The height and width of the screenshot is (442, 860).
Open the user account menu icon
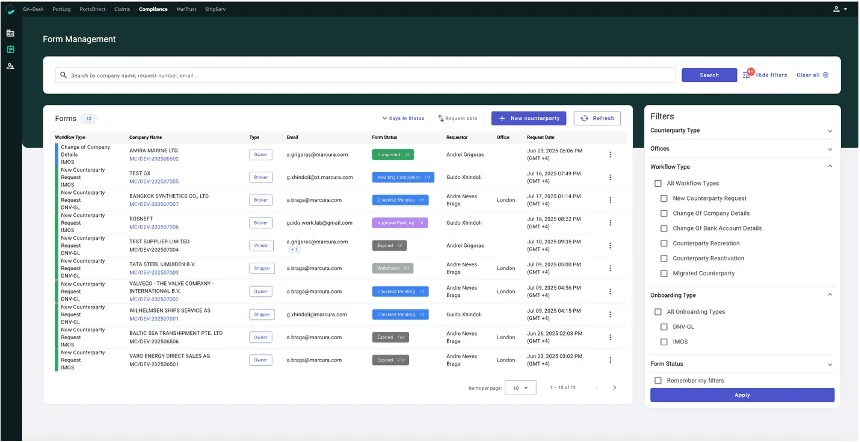[x=840, y=9]
